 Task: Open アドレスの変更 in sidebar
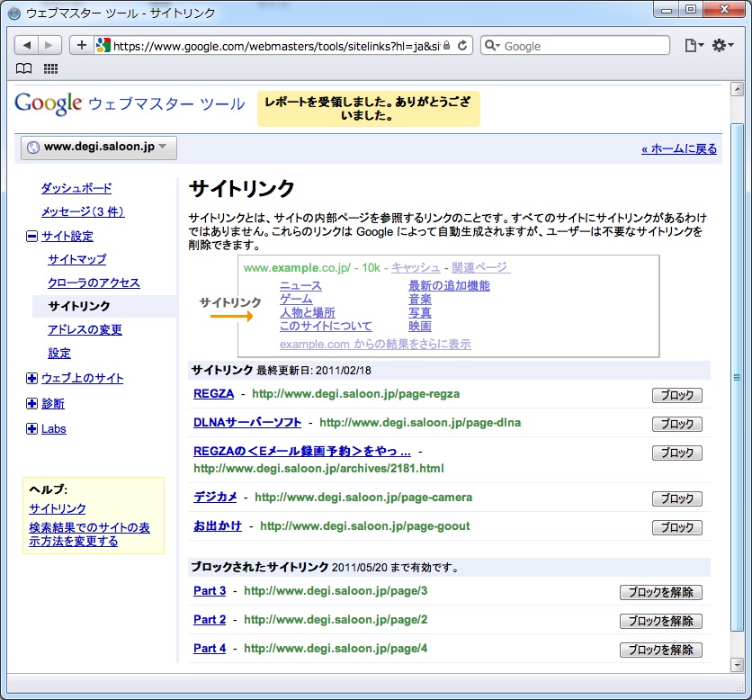coord(85,329)
